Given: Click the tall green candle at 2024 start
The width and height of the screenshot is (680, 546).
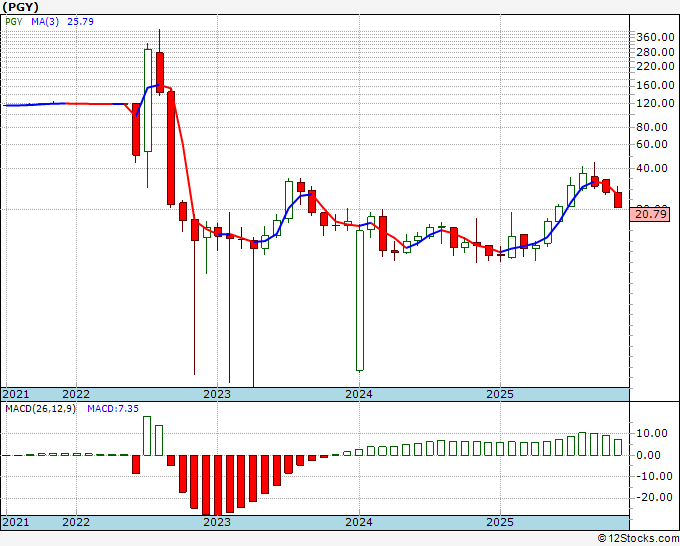Looking at the screenshot, I should (360, 300).
